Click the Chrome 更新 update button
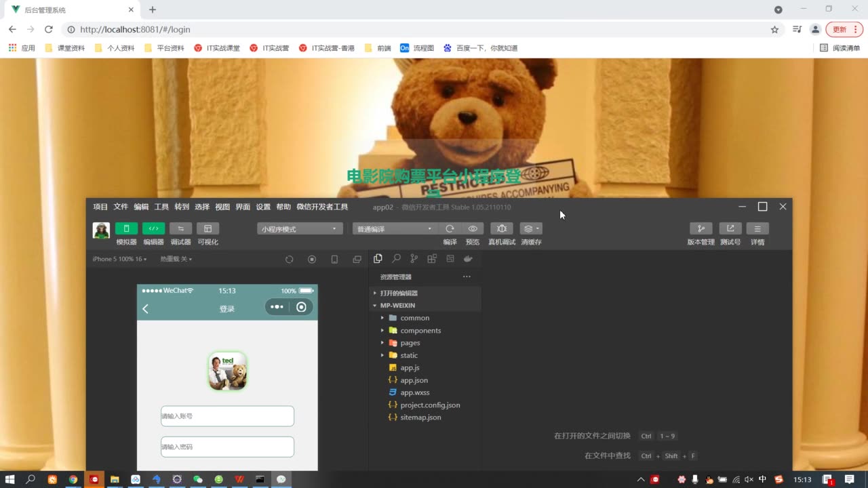This screenshot has width=868, height=488. pyautogui.click(x=844, y=29)
